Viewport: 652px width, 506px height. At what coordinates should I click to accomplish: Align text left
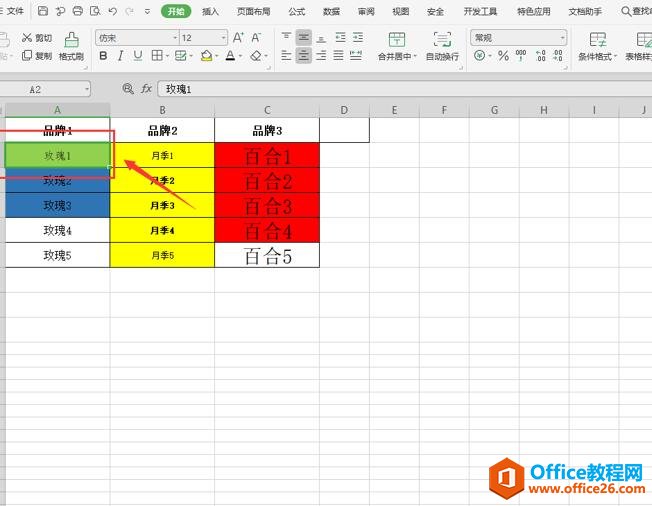(x=286, y=55)
